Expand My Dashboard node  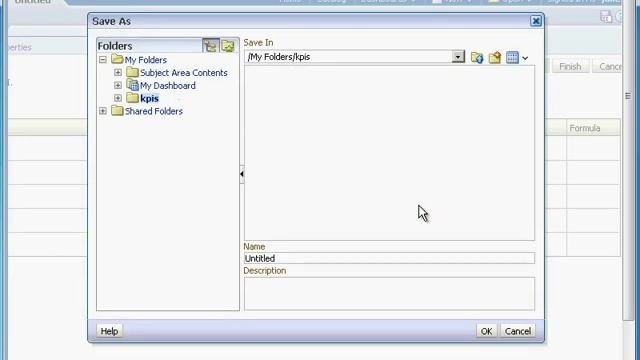tap(118, 85)
